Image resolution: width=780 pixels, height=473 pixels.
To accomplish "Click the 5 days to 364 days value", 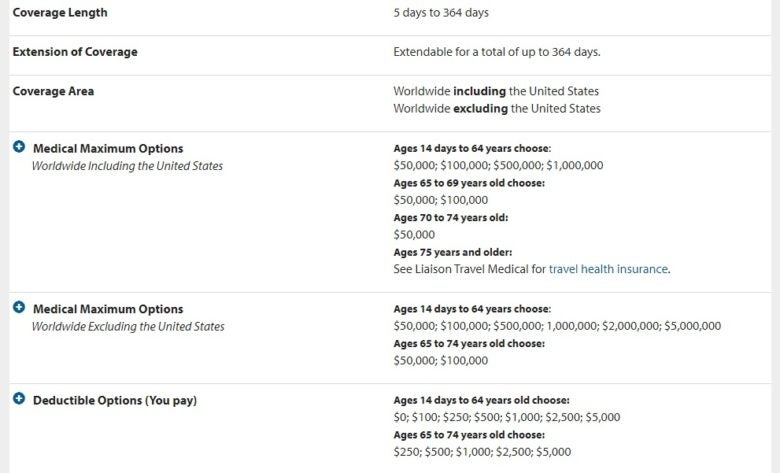I will coord(441,13).
